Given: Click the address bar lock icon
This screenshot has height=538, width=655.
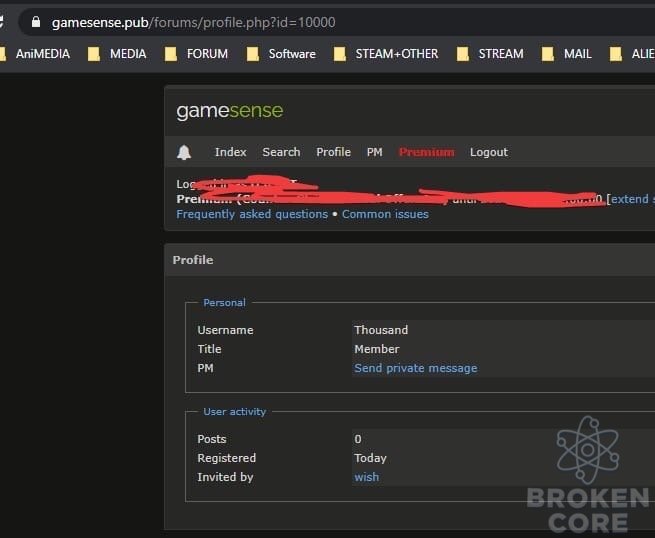Looking at the screenshot, I should tap(36, 22).
